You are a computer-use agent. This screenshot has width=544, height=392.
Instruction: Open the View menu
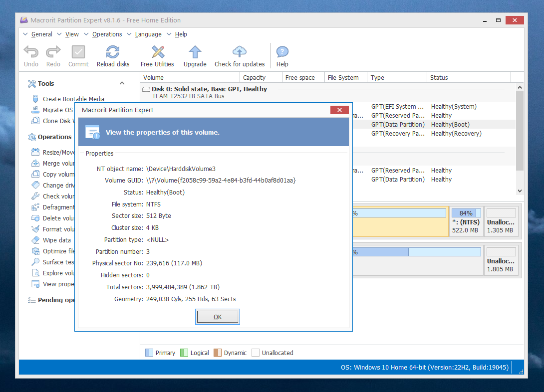point(72,34)
